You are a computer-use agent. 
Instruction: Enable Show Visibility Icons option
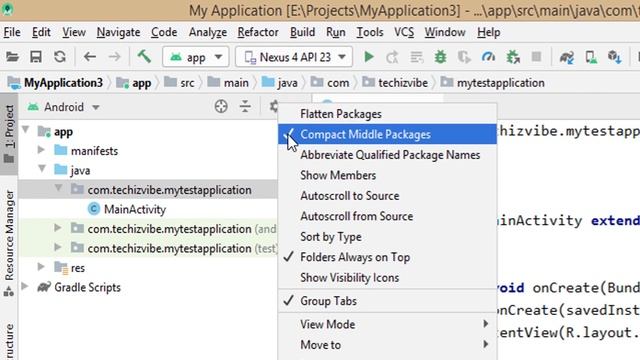pos(387,278)
